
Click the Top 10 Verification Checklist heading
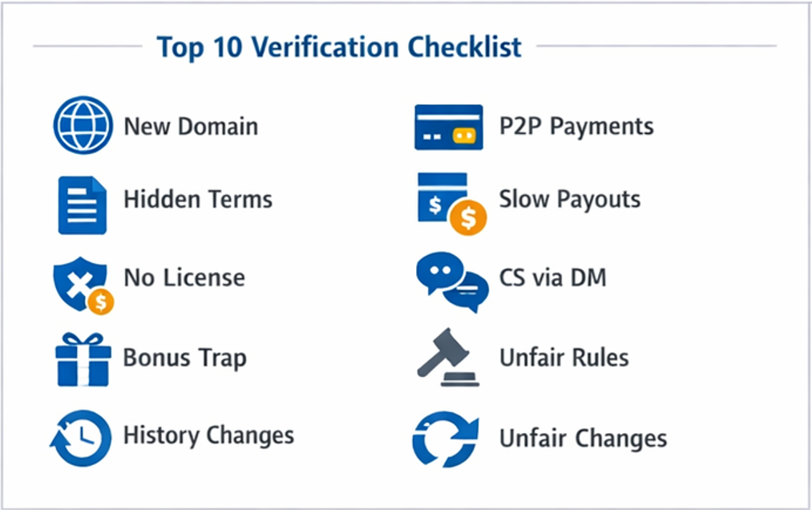coord(339,47)
